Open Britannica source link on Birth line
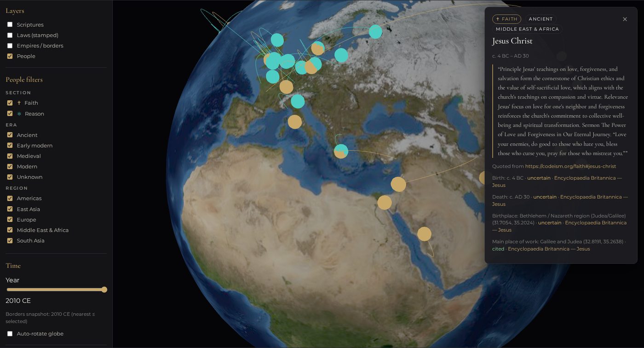The image size is (644, 348). click(557, 181)
